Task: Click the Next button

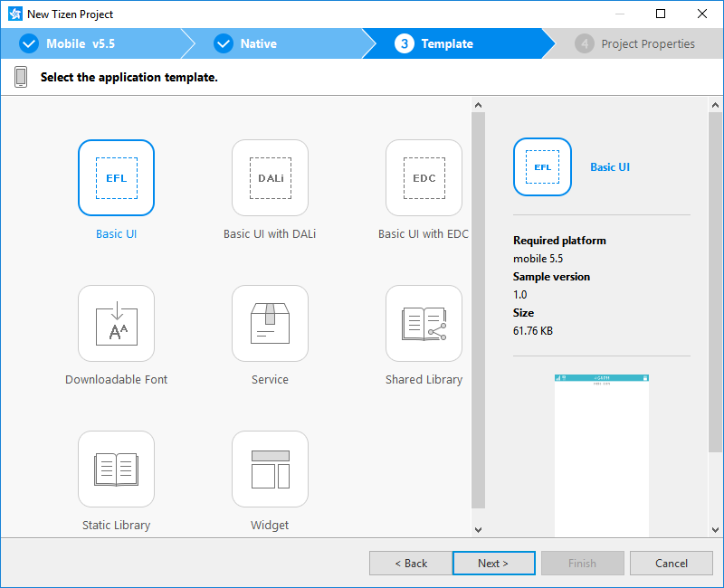Action: coord(493,563)
